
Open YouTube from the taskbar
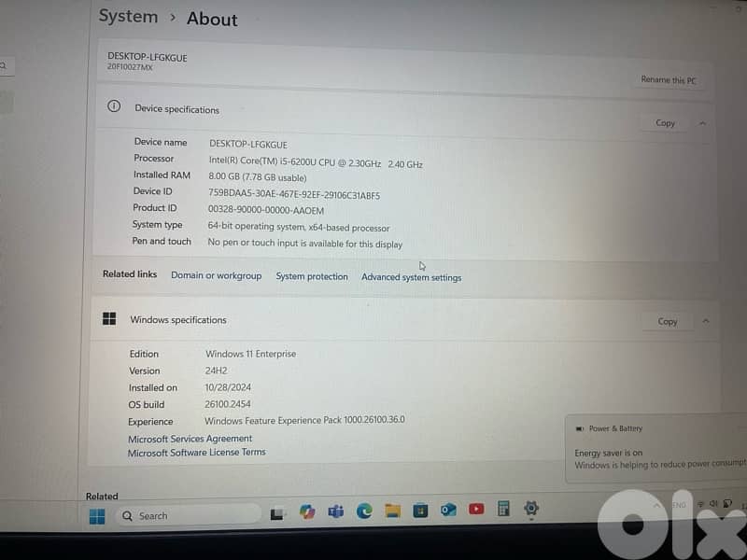[474, 511]
